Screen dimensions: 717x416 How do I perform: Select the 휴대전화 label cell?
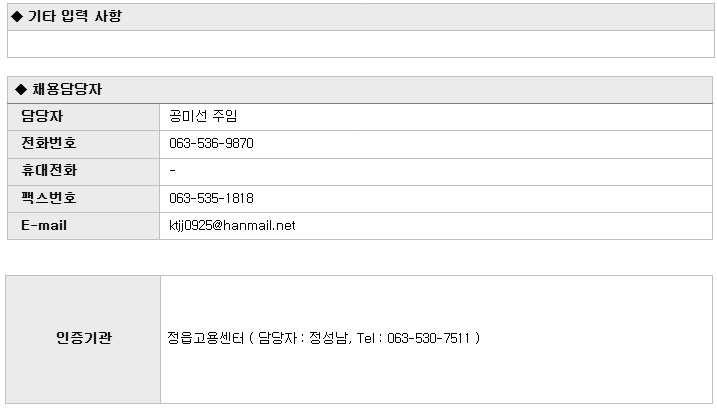coord(83,172)
